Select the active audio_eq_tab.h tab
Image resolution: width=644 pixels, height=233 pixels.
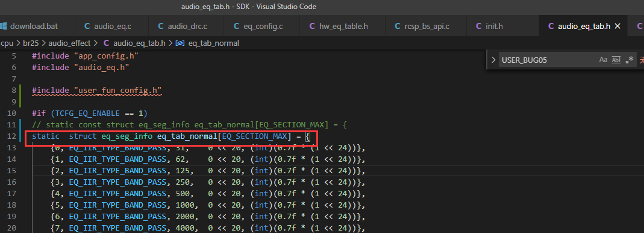[x=584, y=27]
